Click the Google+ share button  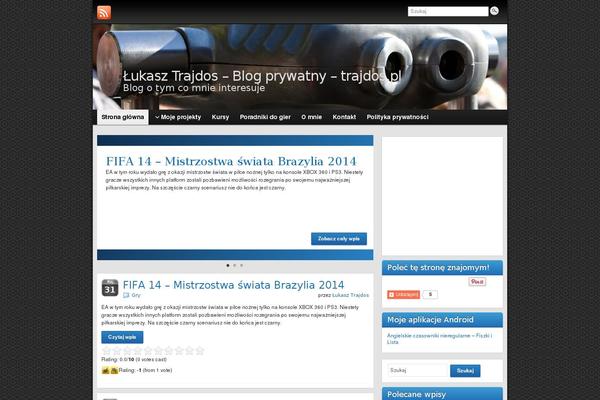[403, 294]
